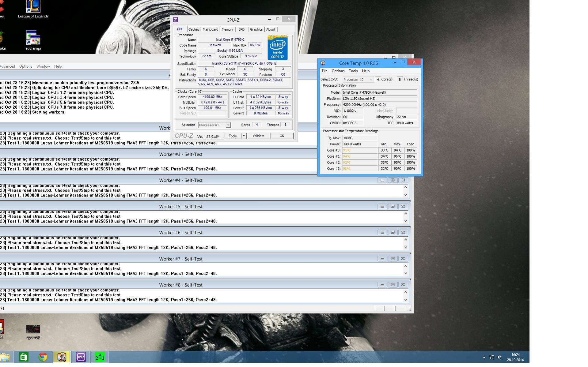The width and height of the screenshot is (588, 367).
Task: Click the Bus Speed value '100.01 MHz'
Action: click(212, 108)
